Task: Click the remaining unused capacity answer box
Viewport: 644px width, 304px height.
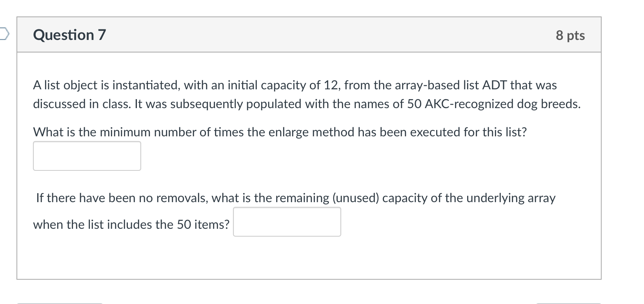Action: click(287, 222)
